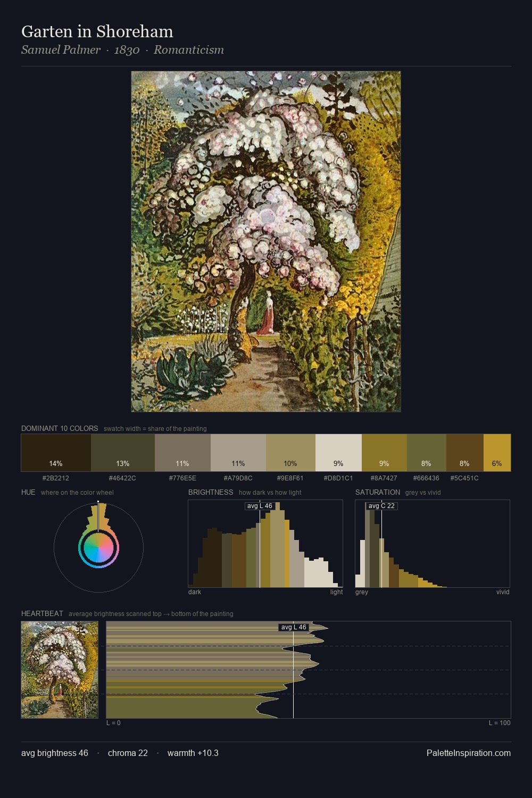Viewport: 532px width, 798px height.
Task: Click the HUE section heading
Action: pyautogui.click(x=28, y=492)
